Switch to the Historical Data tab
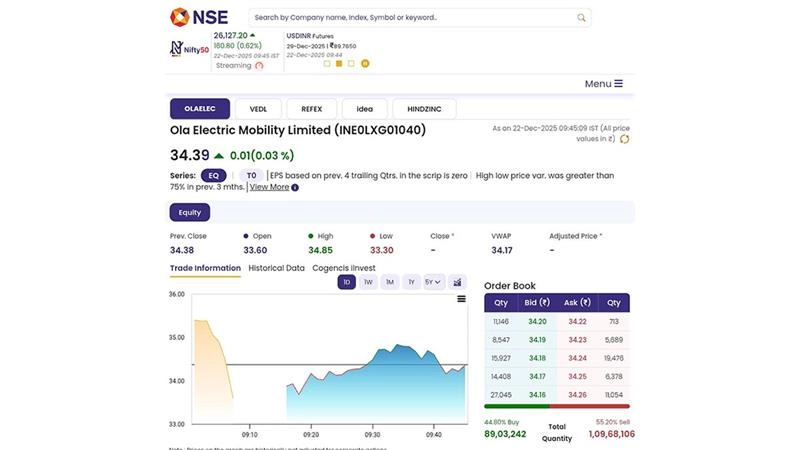 click(276, 268)
